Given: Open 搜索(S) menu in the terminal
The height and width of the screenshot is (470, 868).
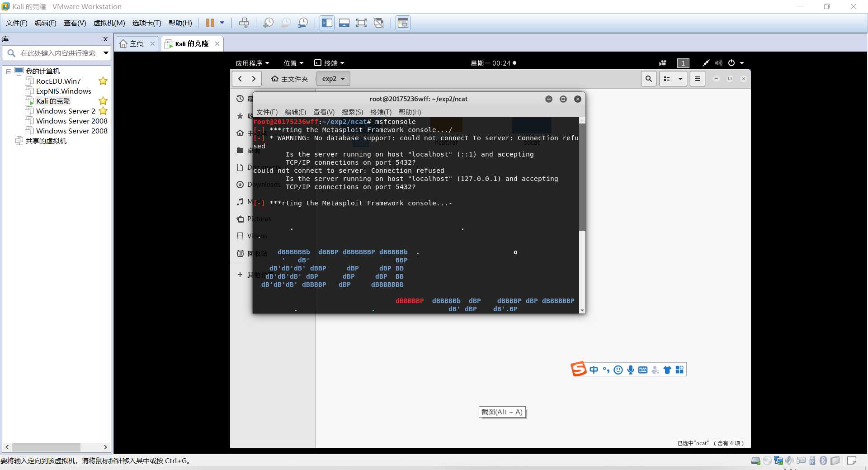Looking at the screenshot, I should (x=352, y=112).
